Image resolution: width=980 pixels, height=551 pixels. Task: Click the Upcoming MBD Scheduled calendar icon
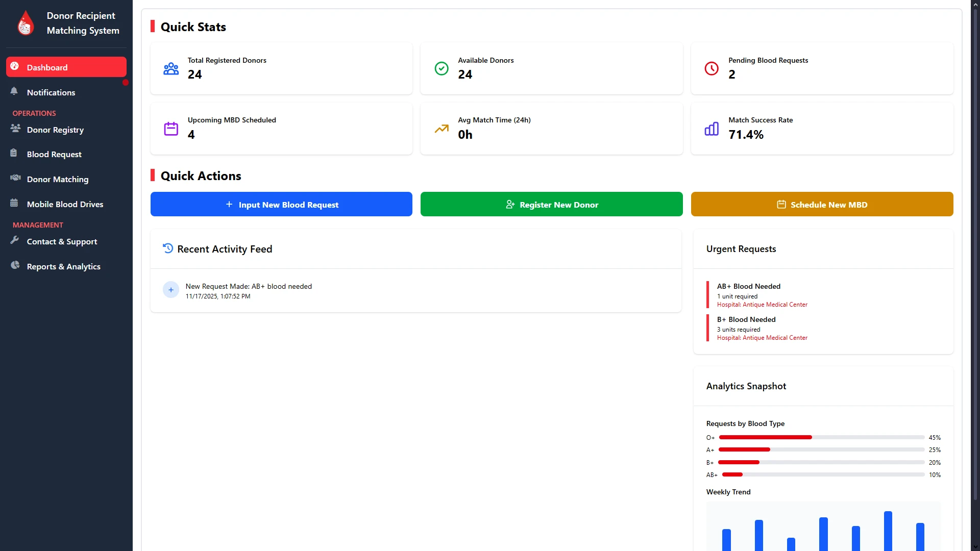coord(171,129)
